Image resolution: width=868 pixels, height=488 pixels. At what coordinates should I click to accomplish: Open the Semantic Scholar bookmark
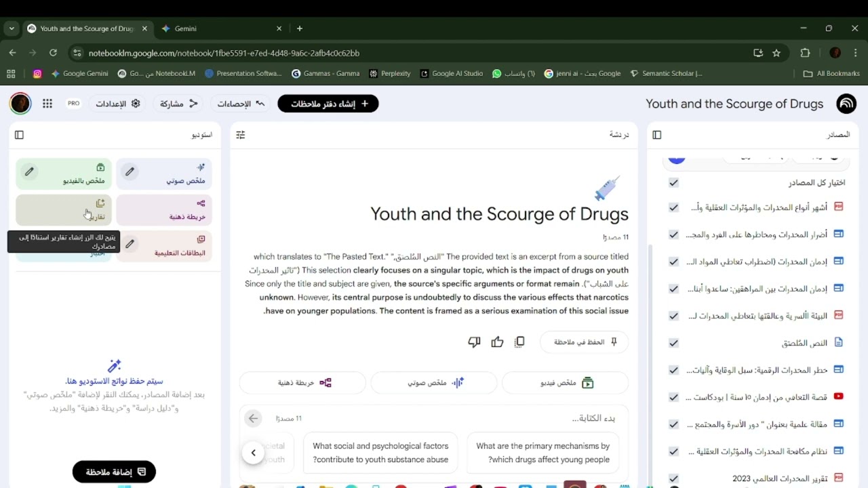[667, 73]
